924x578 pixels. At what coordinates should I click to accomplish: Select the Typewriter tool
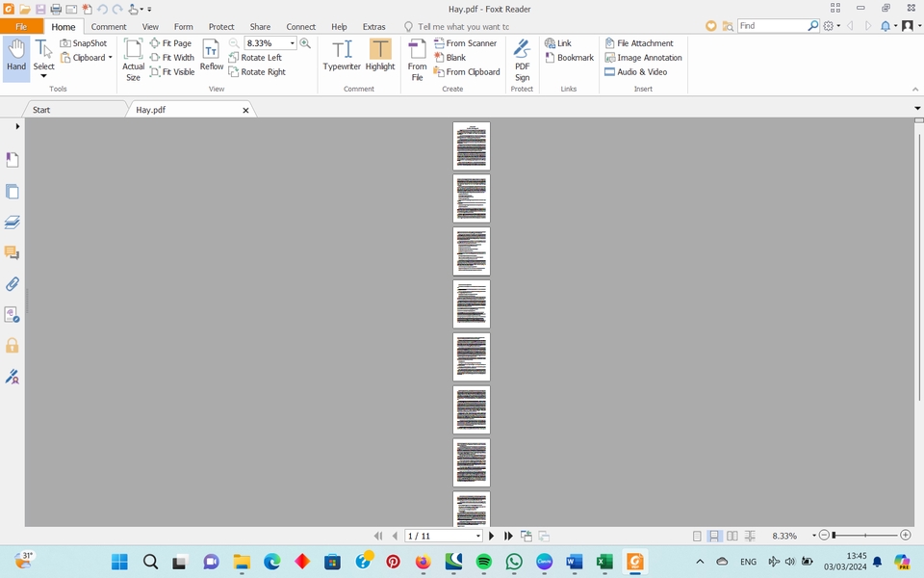(x=342, y=55)
